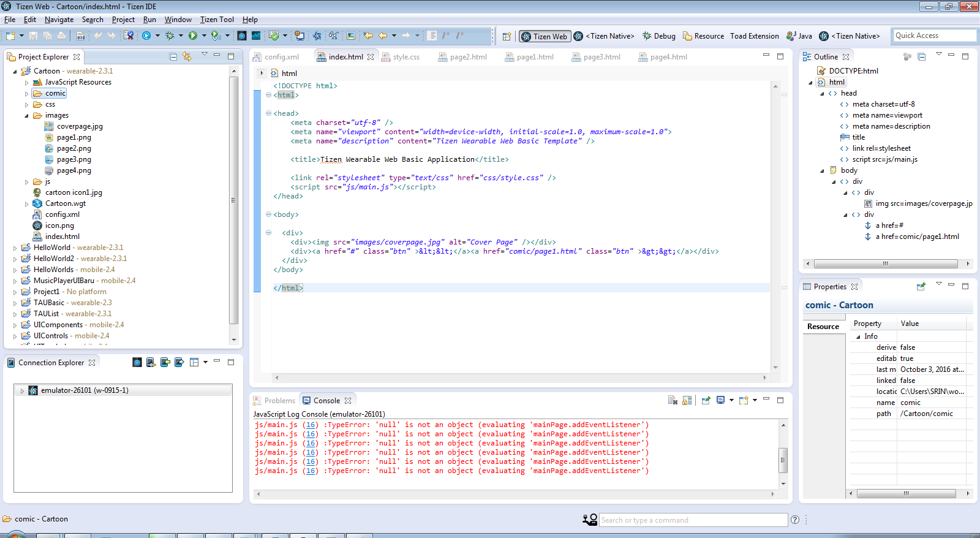Open Connection Explorer layout dropdown arrow
980x538 pixels.
[x=205, y=362]
